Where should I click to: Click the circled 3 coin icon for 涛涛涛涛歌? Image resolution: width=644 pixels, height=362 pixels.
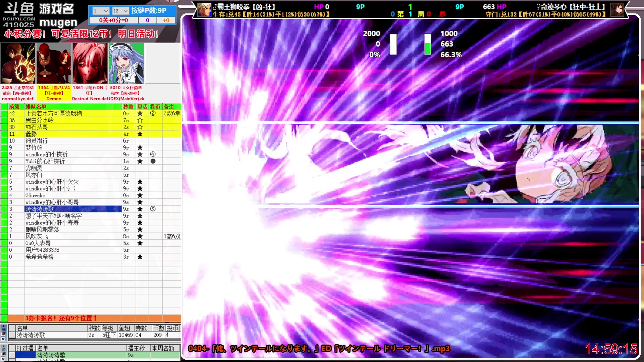point(153,209)
